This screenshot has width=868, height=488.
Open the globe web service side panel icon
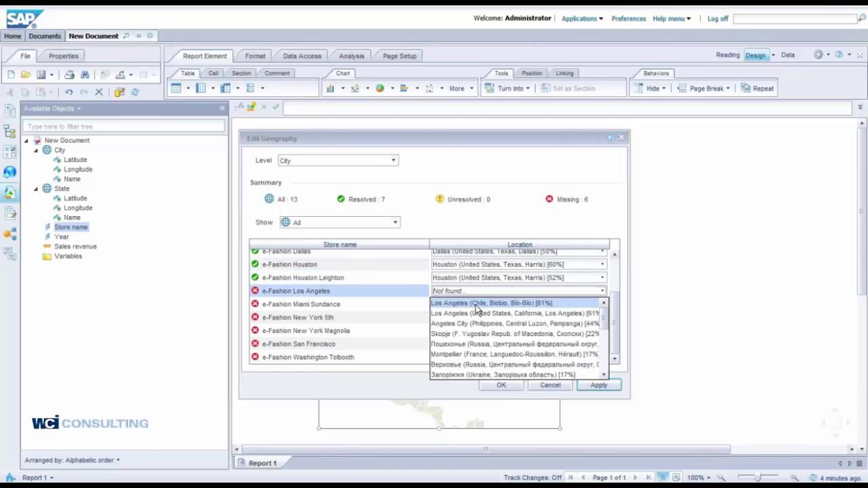[9, 172]
